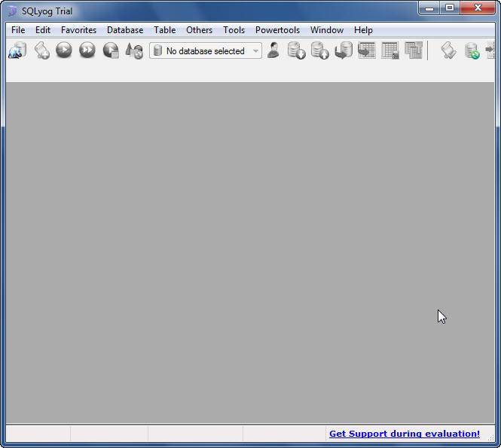The image size is (501, 448).
Task: Close the SQLyog Trial window
Action: pyautogui.click(x=478, y=8)
